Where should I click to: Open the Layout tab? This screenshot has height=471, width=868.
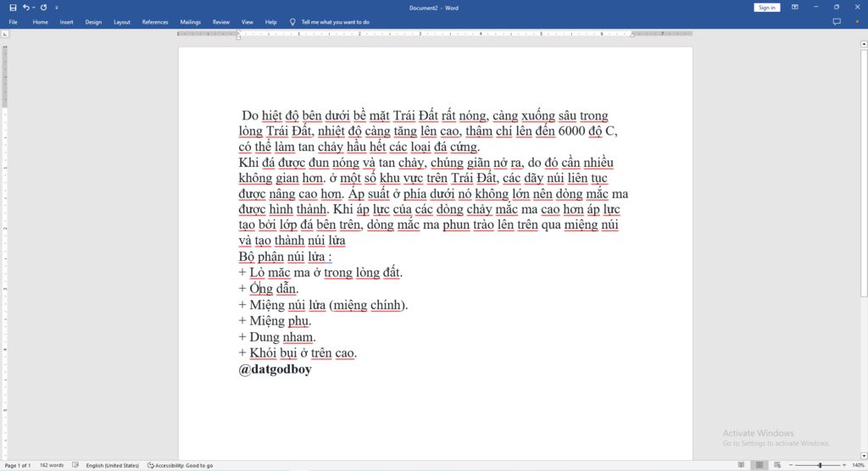[x=122, y=22]
